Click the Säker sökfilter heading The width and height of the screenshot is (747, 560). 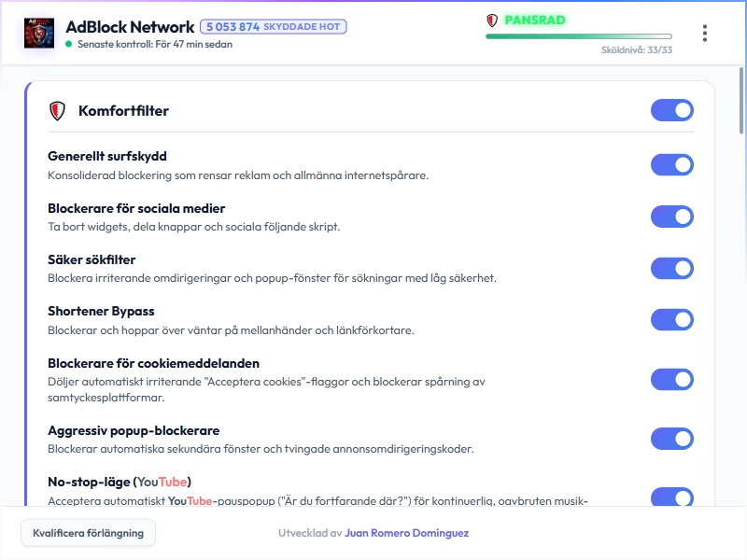pyautogui.click(x=92, y=259)
